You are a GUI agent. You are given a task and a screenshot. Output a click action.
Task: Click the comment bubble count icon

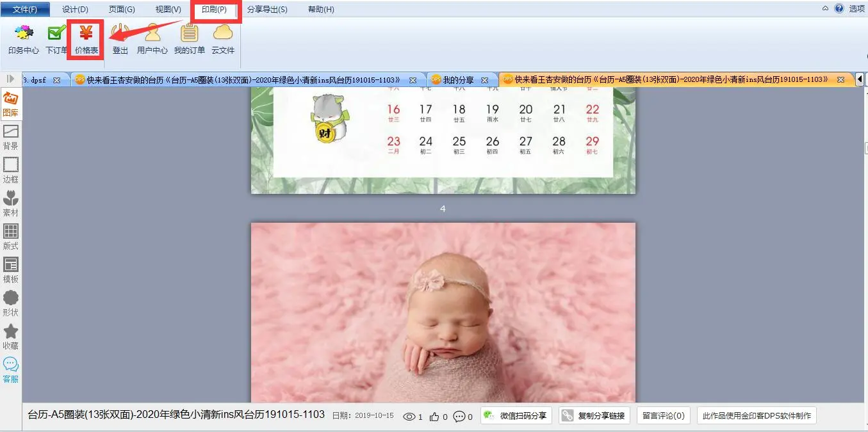(459, 417)
